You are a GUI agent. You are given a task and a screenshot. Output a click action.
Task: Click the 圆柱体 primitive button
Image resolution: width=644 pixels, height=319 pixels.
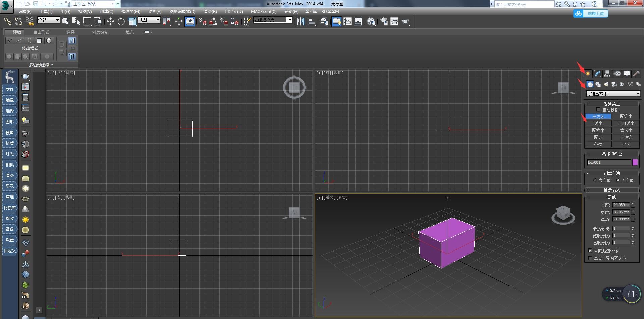click(x=598, y=130)
